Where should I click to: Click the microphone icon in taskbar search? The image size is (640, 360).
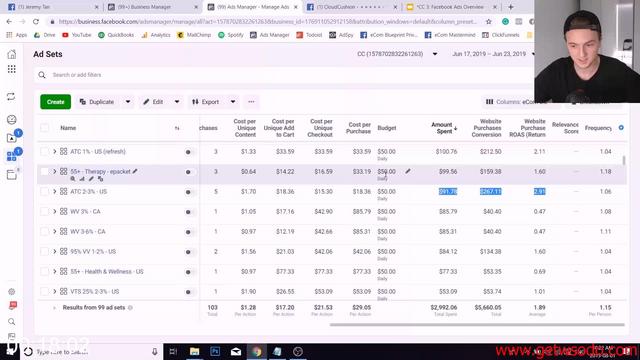click(x=155, y=351)
